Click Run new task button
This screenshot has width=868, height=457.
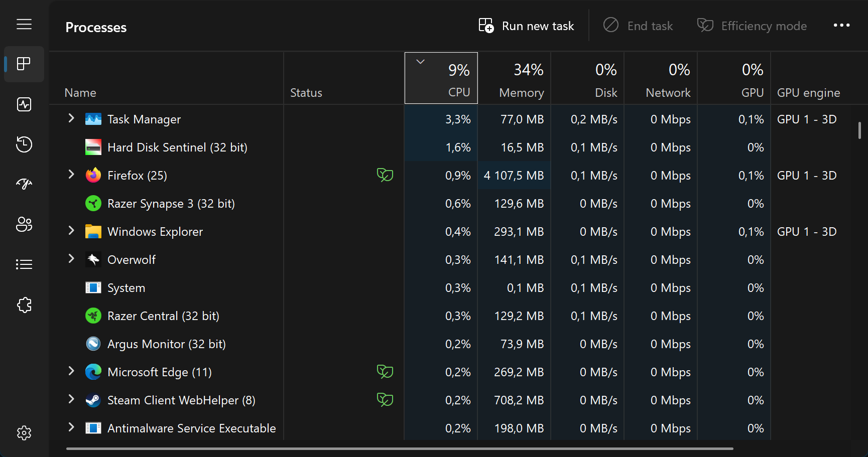pos(526,26)
